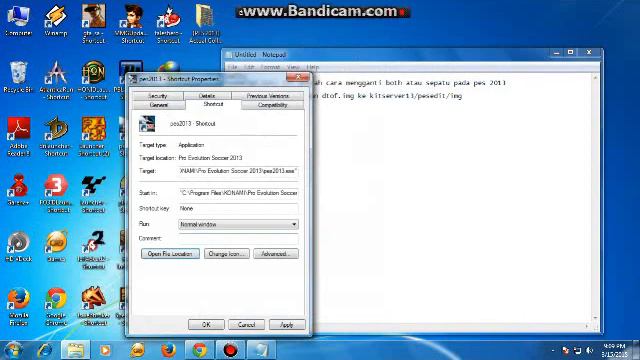Open the red number 3 shortcut icon
The height and width of the screenshot is (360, 640).
[x=56, y=193]
